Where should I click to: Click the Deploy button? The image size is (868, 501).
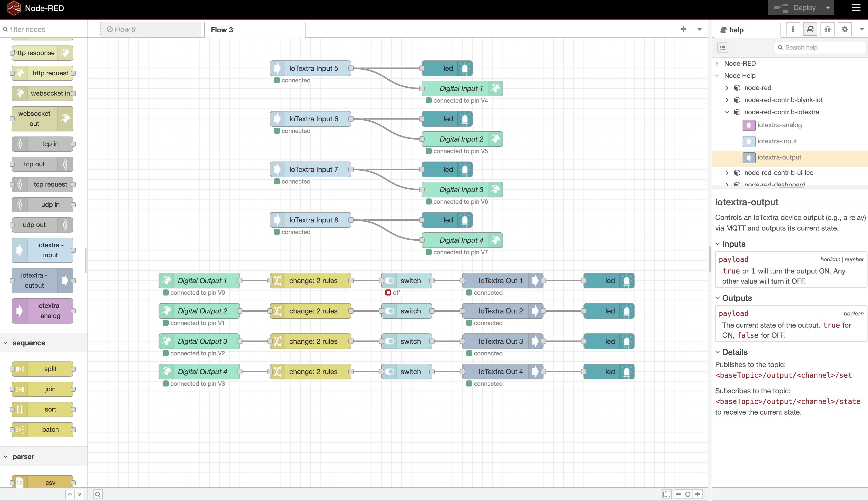pyautogui.click(x=795, y=8)
